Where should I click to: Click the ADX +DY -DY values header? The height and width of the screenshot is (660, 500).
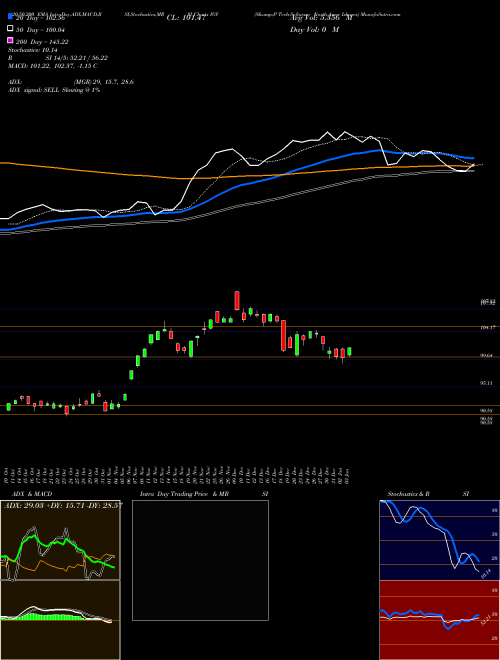pos(63,505)
